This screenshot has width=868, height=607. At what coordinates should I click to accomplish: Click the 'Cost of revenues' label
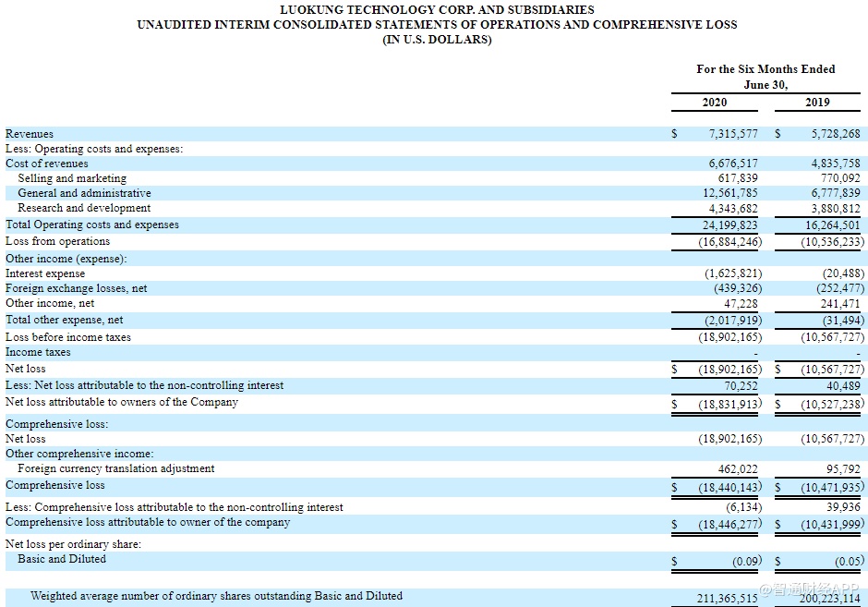click(x=46, y=164)
